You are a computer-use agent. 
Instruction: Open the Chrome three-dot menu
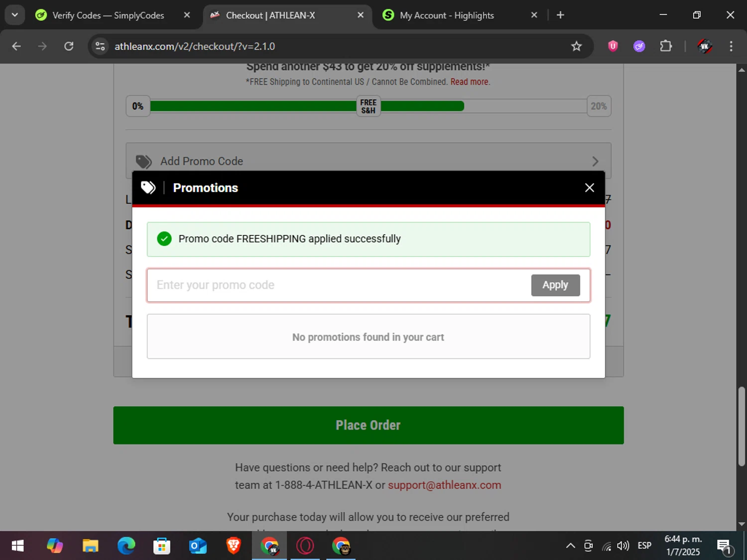pyautogui.click(x=731, y=46)
